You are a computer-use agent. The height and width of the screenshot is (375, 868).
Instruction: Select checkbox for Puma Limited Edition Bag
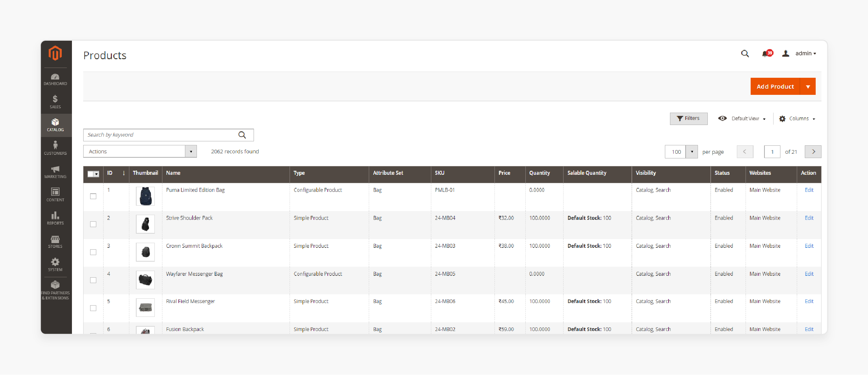click(93, 196)
